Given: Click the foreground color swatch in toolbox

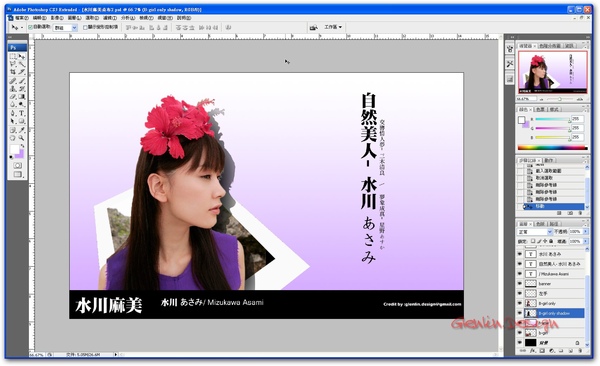Looking at the screenshot, I should [x=14, y=149].
